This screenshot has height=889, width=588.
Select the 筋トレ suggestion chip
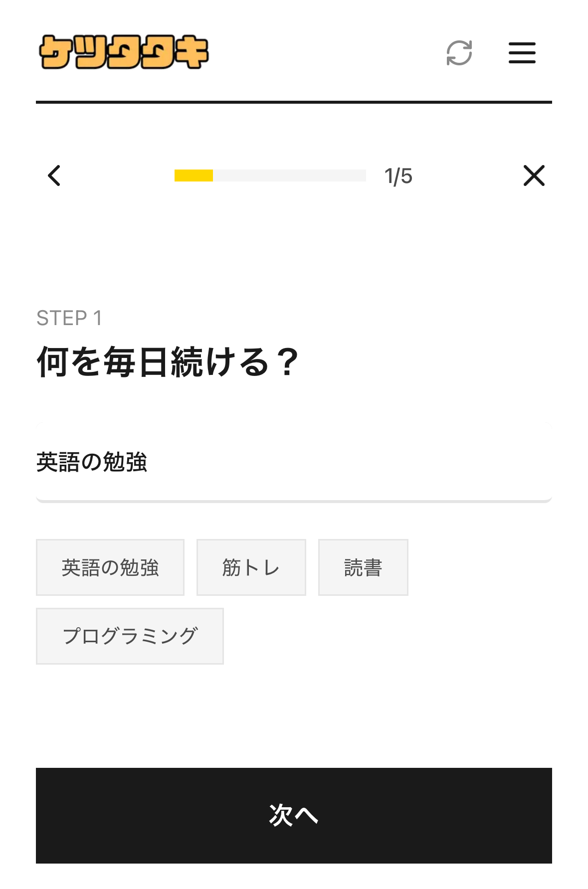pyautogui.click(x=251, y=567)
